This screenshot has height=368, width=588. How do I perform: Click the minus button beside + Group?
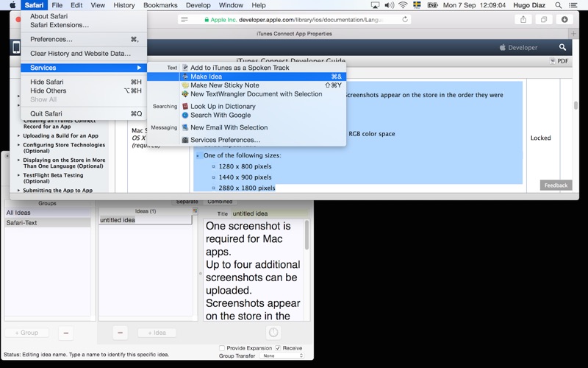pos(66,333)
